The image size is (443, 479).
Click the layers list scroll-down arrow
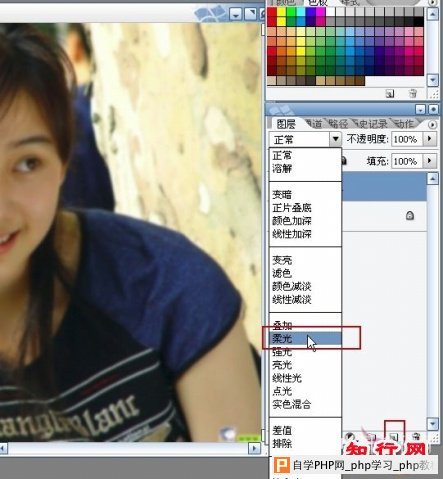coord(432,424)
